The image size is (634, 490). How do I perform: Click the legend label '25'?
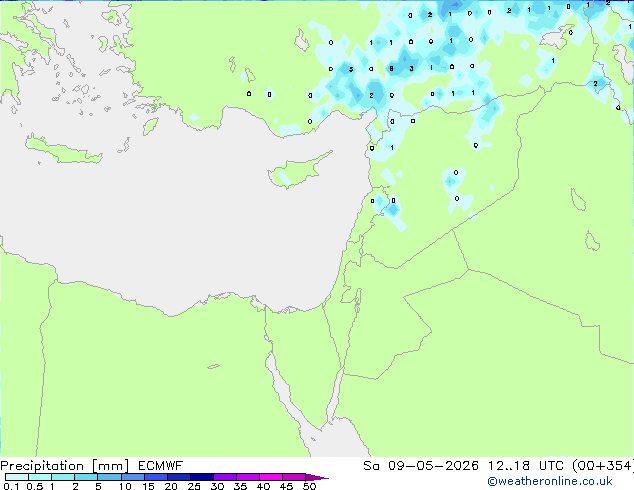pos(194,486)
